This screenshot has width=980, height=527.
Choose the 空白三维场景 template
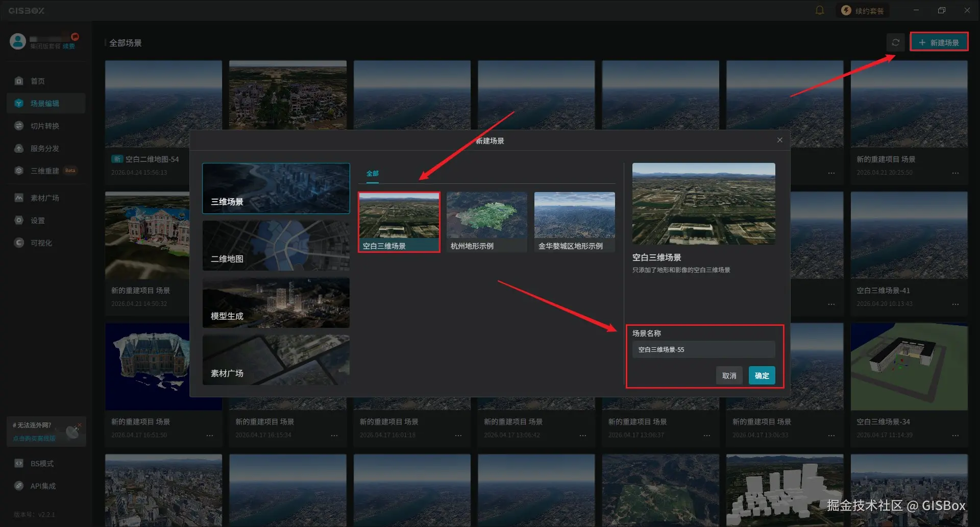coord(399,222)
